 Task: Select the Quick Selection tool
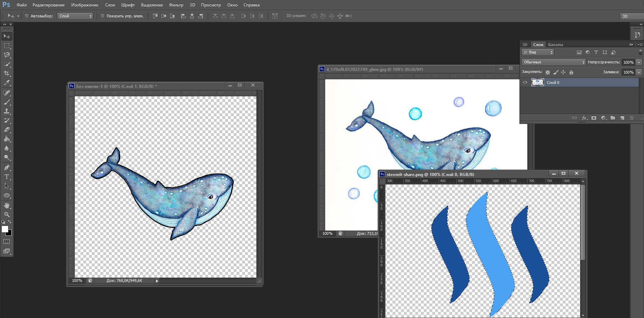point(7,64)
